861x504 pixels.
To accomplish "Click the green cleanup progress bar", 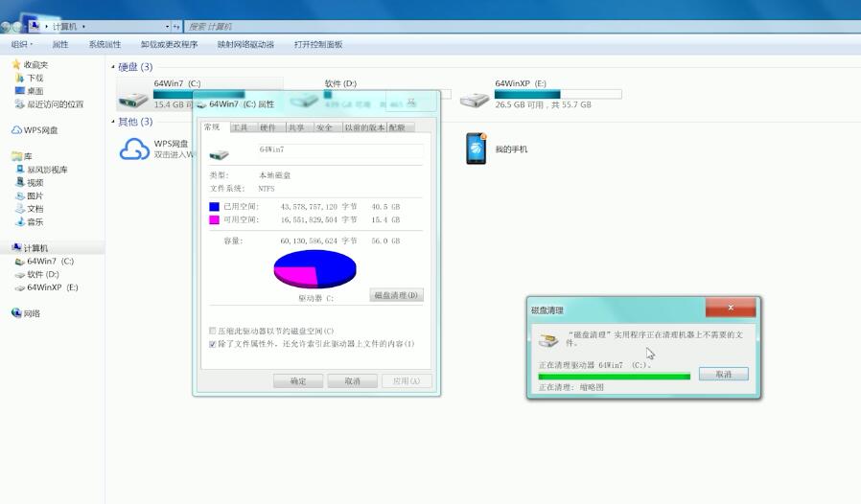I will pos(615,377).
